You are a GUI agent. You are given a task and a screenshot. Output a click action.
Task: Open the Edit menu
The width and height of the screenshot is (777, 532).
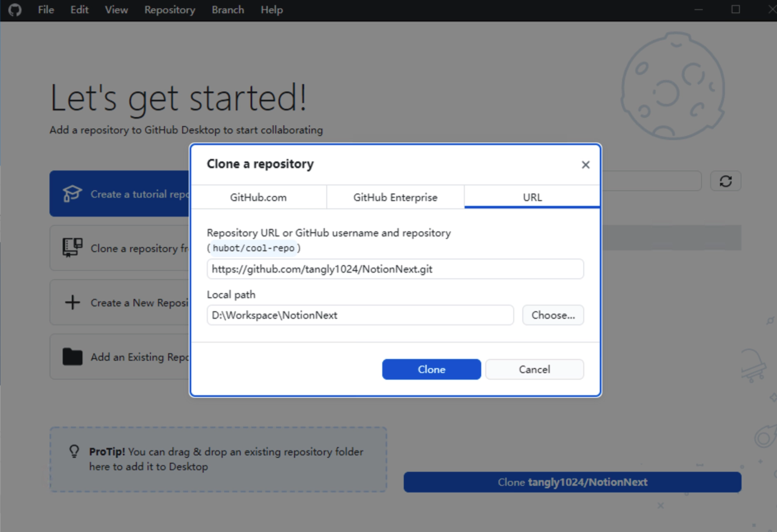coord(80,10)
